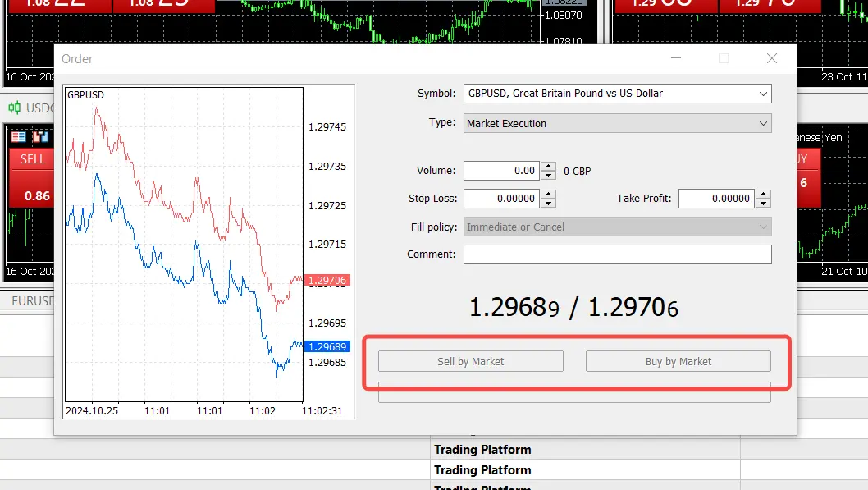This screenshot has height=490, width=868.
Task: Decrease Take Profit with the down arrow
Action: coord(764,203)
